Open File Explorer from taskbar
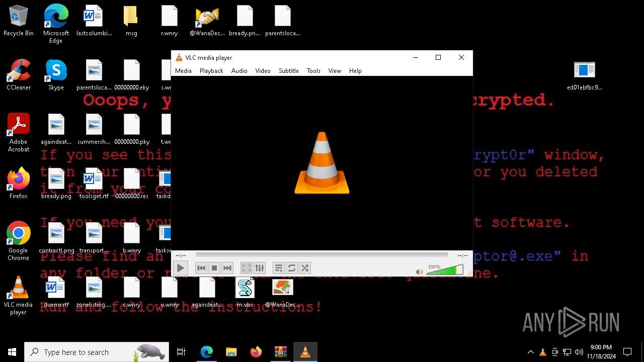 (231, 352)
